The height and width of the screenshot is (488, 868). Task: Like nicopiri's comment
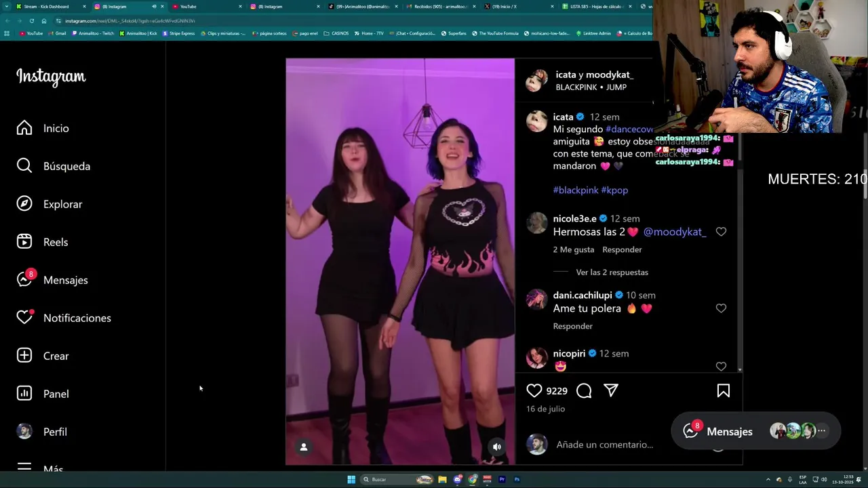pyautogui.click(x=721, y=367)
